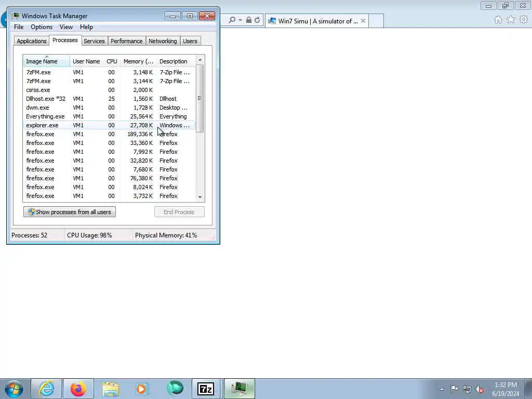Select firefox.exe using 76,380 K
The height and width of the screenshot is (399, 532).
tap(109, 178)
